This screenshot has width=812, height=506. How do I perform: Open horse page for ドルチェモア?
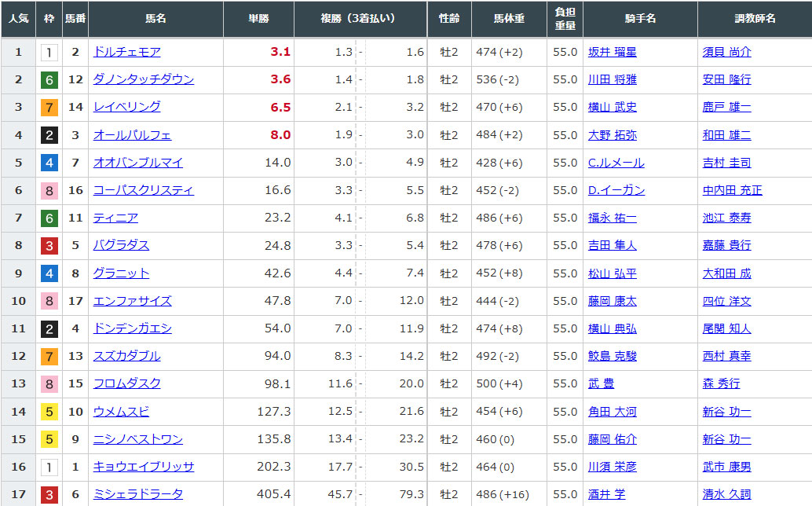pyautogui.click(x=126, y=52)
